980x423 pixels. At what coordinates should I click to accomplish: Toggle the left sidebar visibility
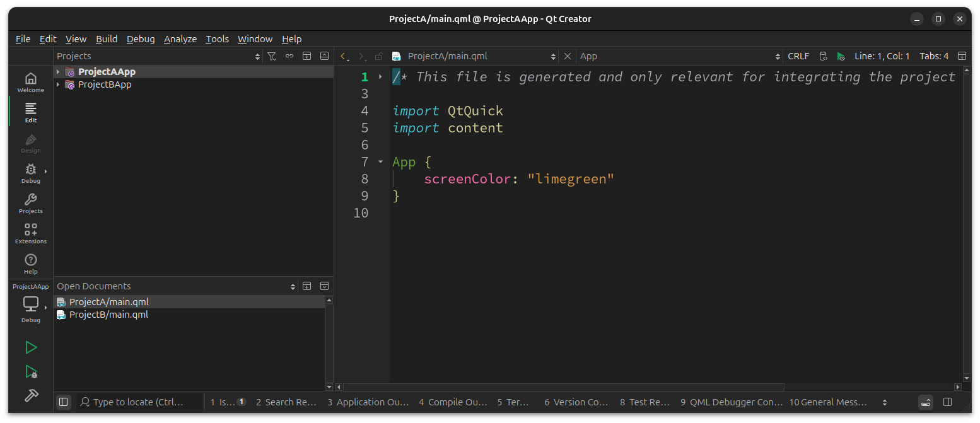click(63, 402)
